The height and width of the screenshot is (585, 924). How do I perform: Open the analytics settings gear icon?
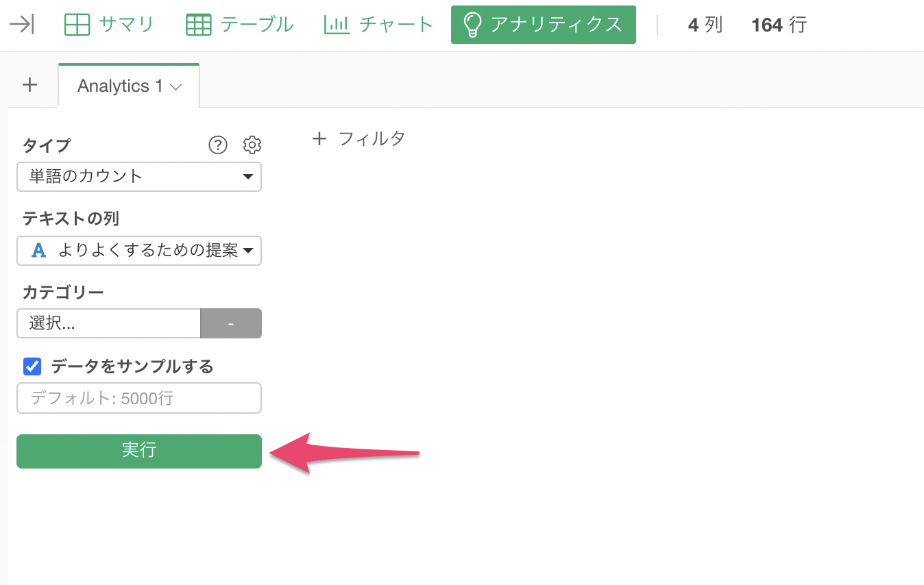(252, 145)
